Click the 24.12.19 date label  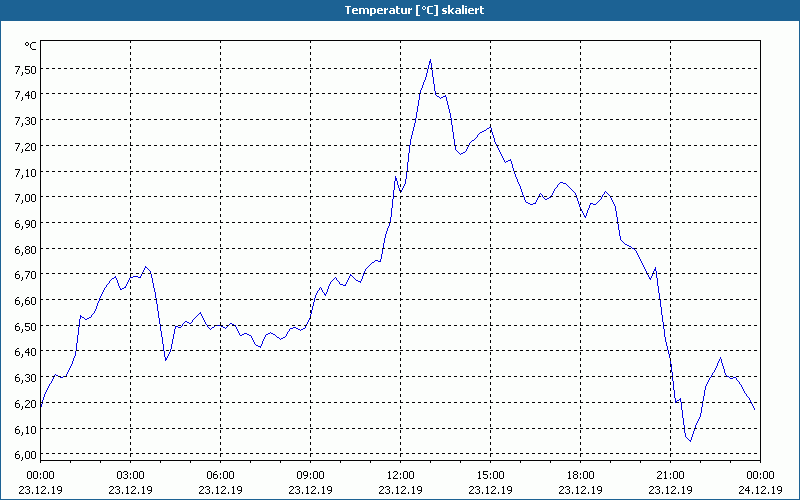tap(760, 490)
